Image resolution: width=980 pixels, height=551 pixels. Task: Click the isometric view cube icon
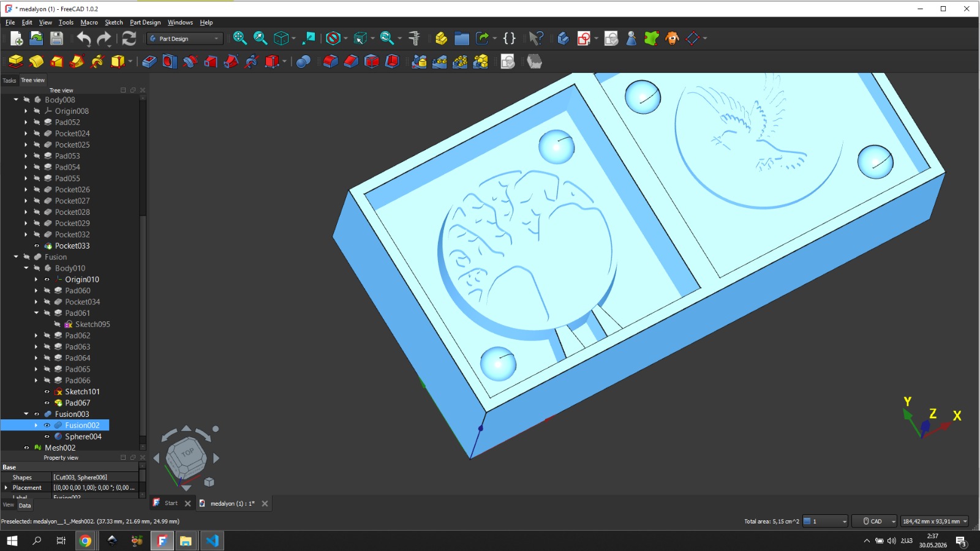tap(281, 39)
